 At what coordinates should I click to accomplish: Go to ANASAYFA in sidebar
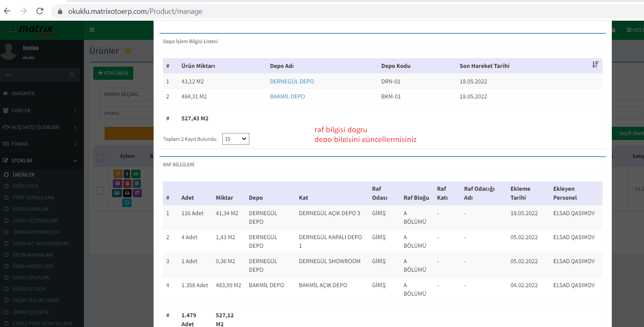click(23, 94)
